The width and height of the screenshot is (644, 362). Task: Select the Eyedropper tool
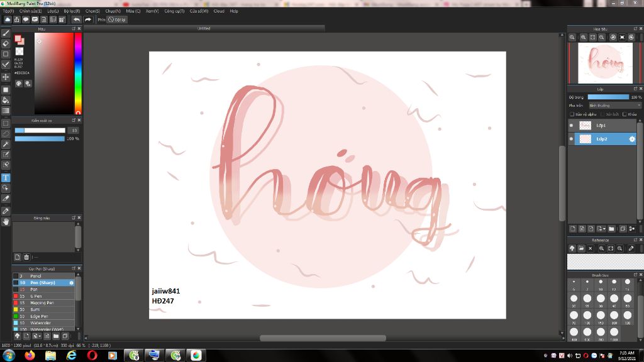[x=6, y=211]
